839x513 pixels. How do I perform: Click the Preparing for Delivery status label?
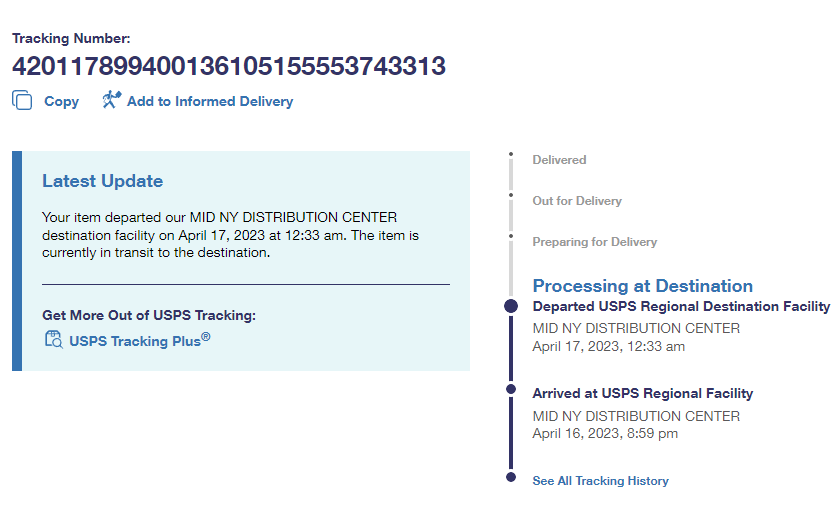pos(594,242)
